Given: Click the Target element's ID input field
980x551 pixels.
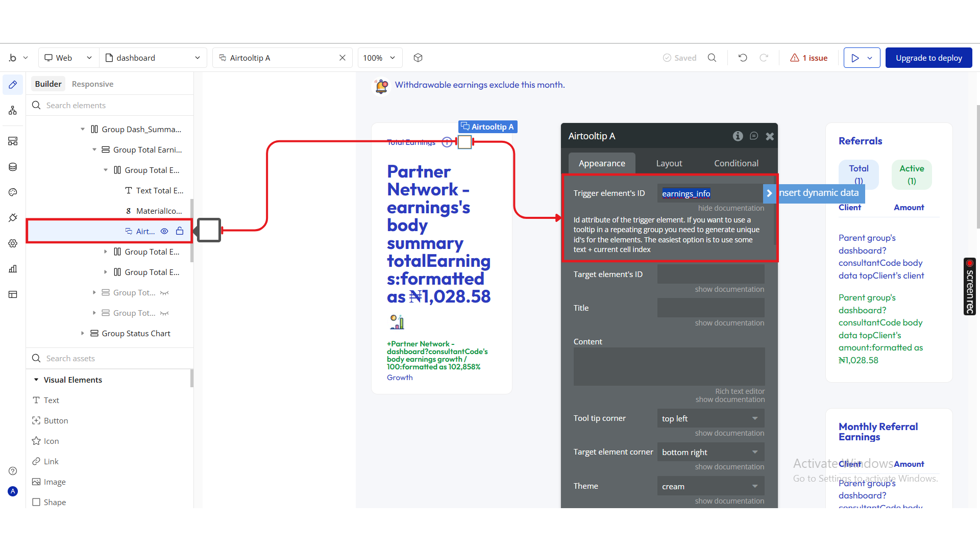Looking at the screenshot, I should coord(710,274).
